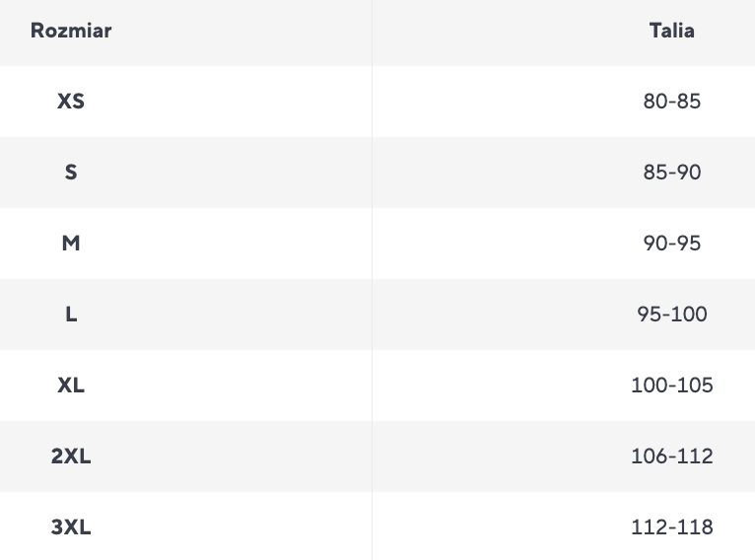This screenshot has width=755, height=560.
Task: Select the 2XL size cell
Action: click(x=71, y=456)
